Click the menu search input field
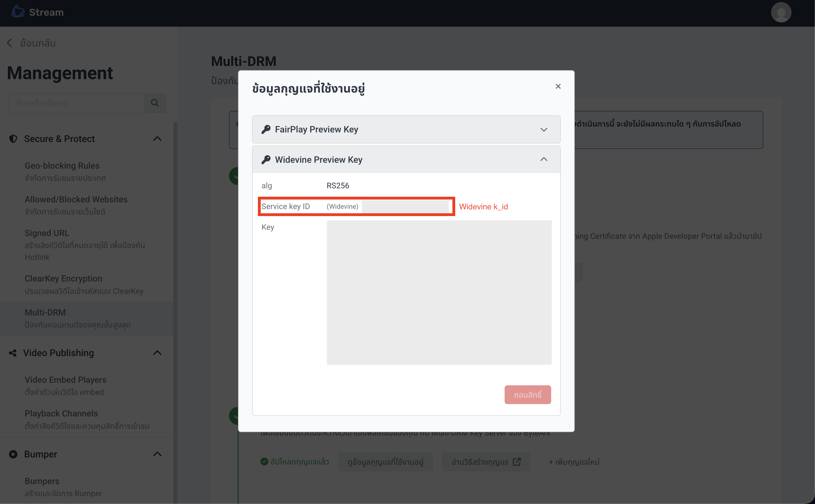This screenshot has height=504, width=815. point(77,103)
